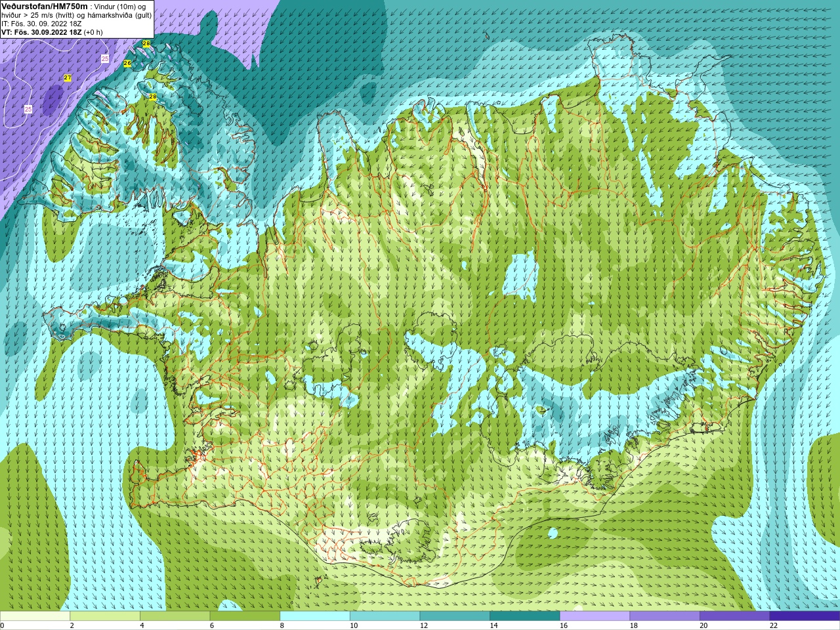
Task: Click the legend scale value 18
Action: pos(634,625)
